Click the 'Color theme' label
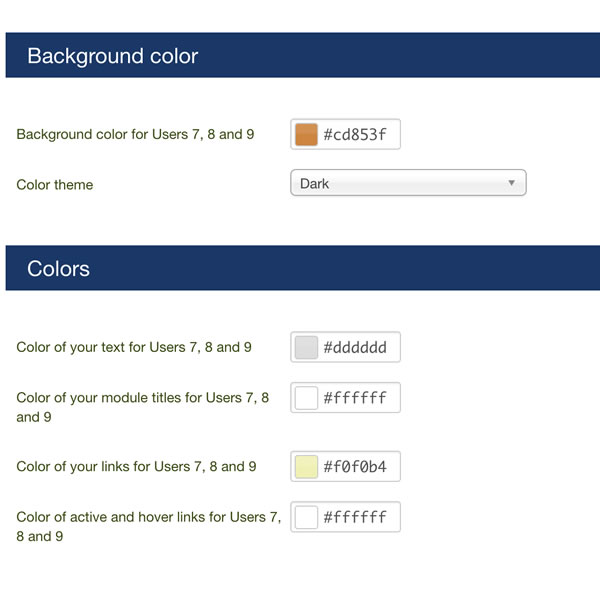Screen dimensions: 600x595 click(55, 185)
